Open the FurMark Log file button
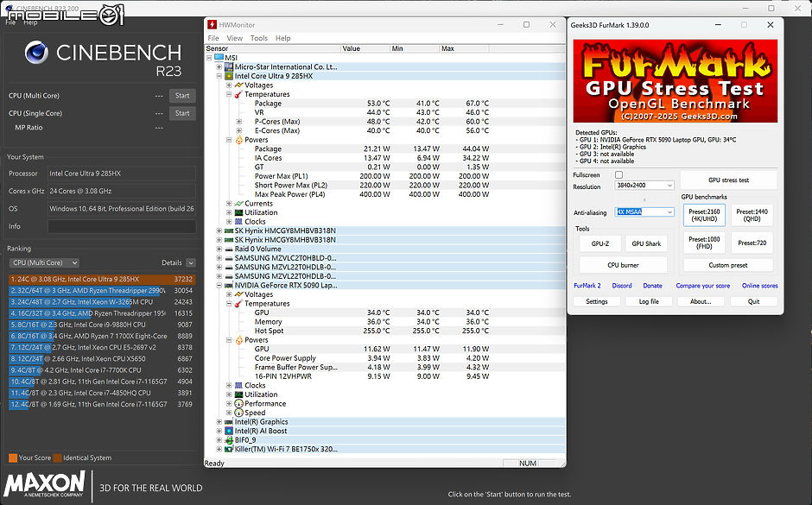Screen dimensions: 812x505 tap(649, 301)
